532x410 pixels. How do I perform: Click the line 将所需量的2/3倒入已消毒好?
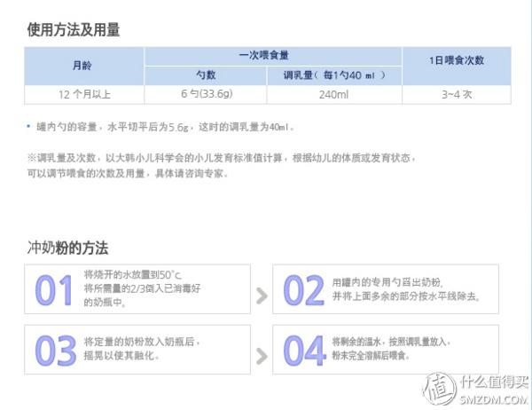tap(142, 288)
